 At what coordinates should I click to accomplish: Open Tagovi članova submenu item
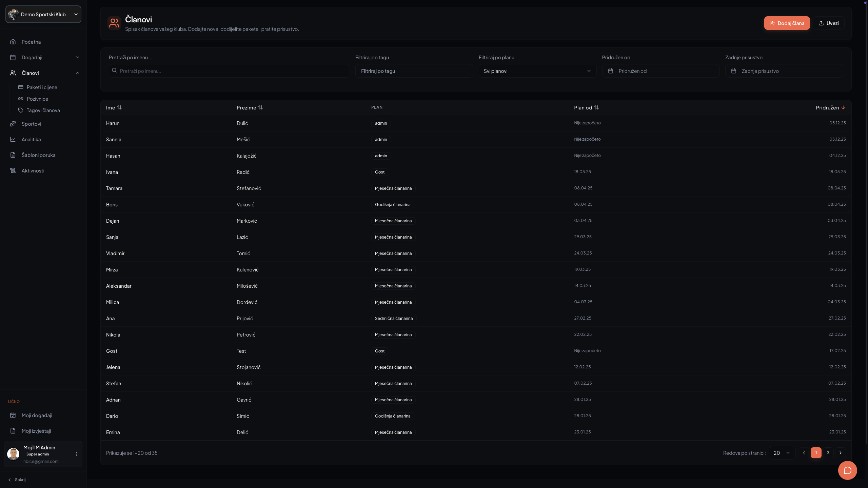43,110
